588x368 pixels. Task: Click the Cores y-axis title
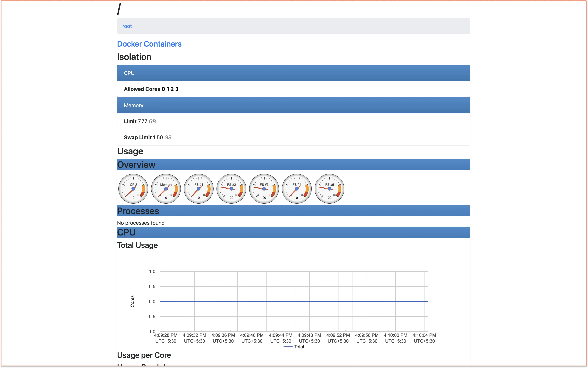(132, 301)
